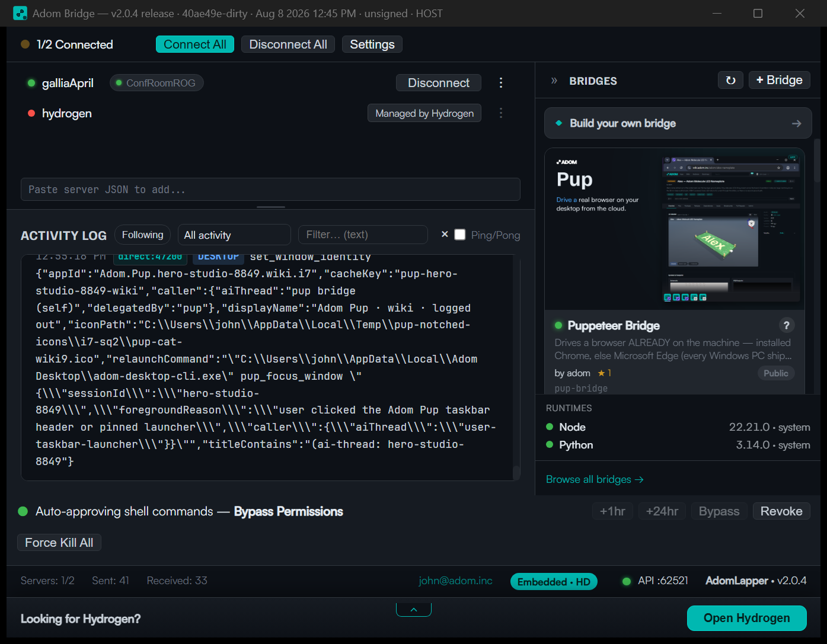The height and width of the screenshot is (644, 827).
Task: Revoke bypass permissions
Action: tap(781, 511)
